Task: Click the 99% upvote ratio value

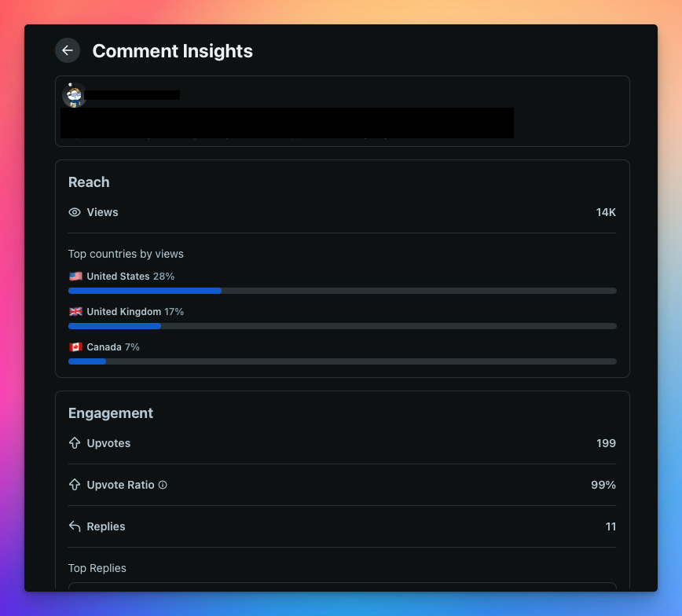Action: (603, 485)
